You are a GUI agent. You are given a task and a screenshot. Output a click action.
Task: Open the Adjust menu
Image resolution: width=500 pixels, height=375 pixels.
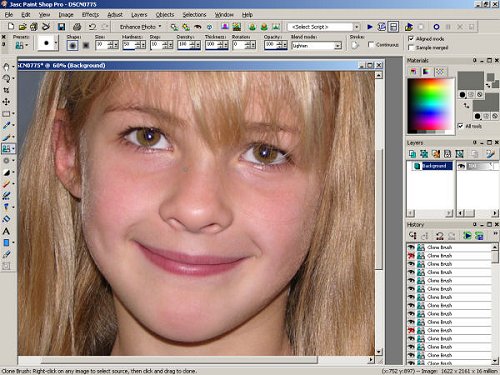(115, 15)
